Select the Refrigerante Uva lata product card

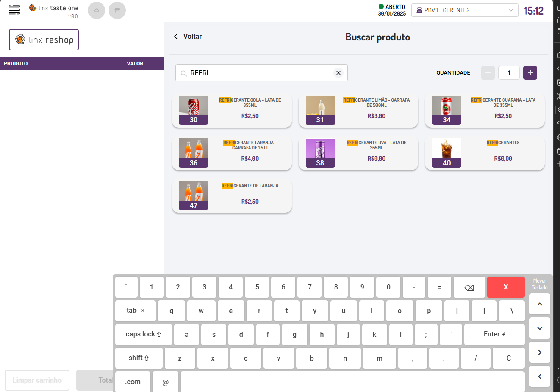pyautogui.click(x=358, y=153)
